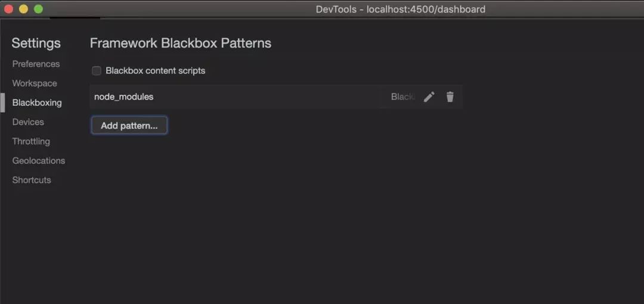
Task: Delete the node_modules pattern using trash icon
Action: [450, 97]
